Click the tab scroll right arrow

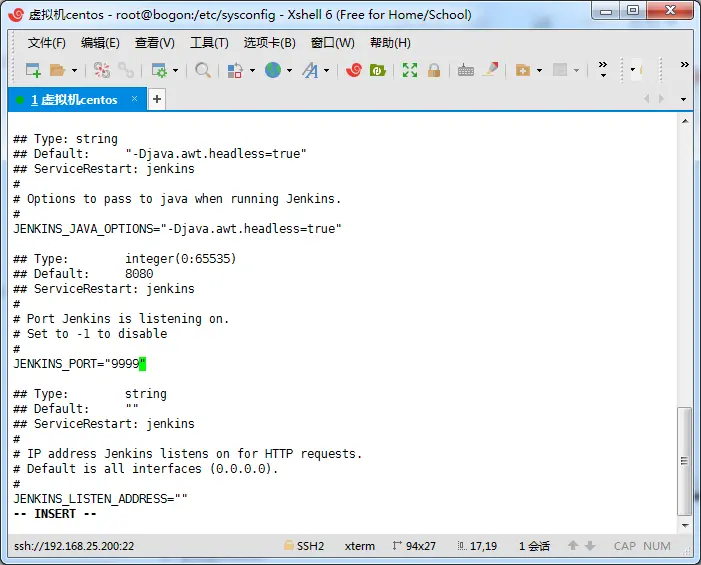(661, 98)
